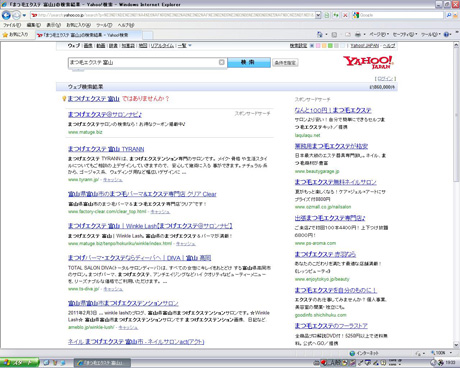Screen dimensions: 460x368
Task: Click the third quick launch icon
Action: [x=63, y=363]
